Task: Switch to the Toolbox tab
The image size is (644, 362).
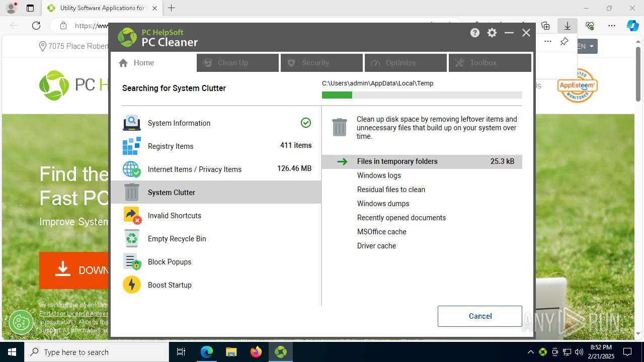Action: tap(490, 63)
